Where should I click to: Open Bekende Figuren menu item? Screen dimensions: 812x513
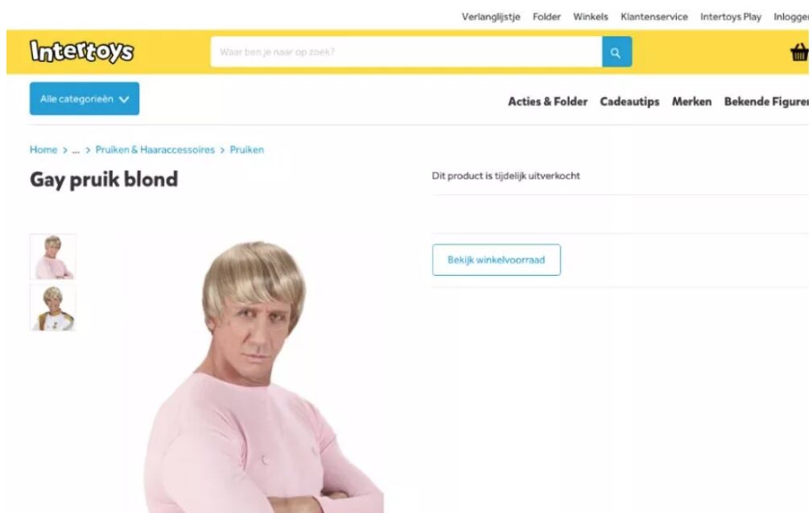(x=766, y=101)
